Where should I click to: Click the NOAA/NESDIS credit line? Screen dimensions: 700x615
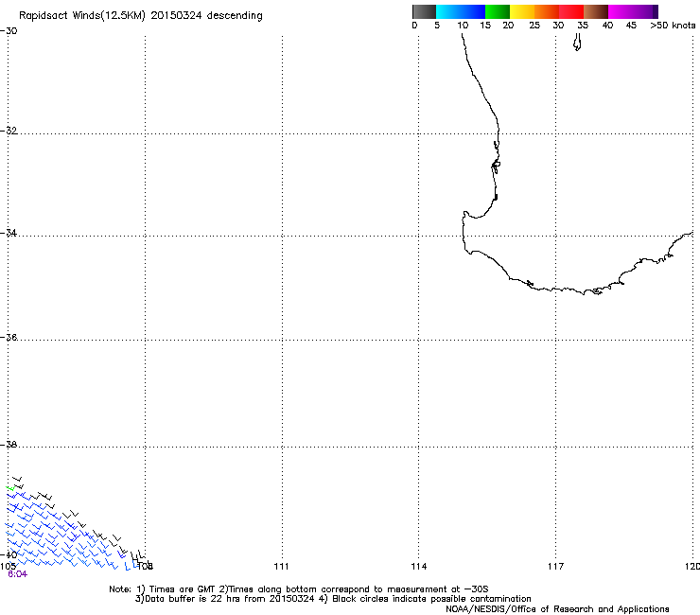557,609
